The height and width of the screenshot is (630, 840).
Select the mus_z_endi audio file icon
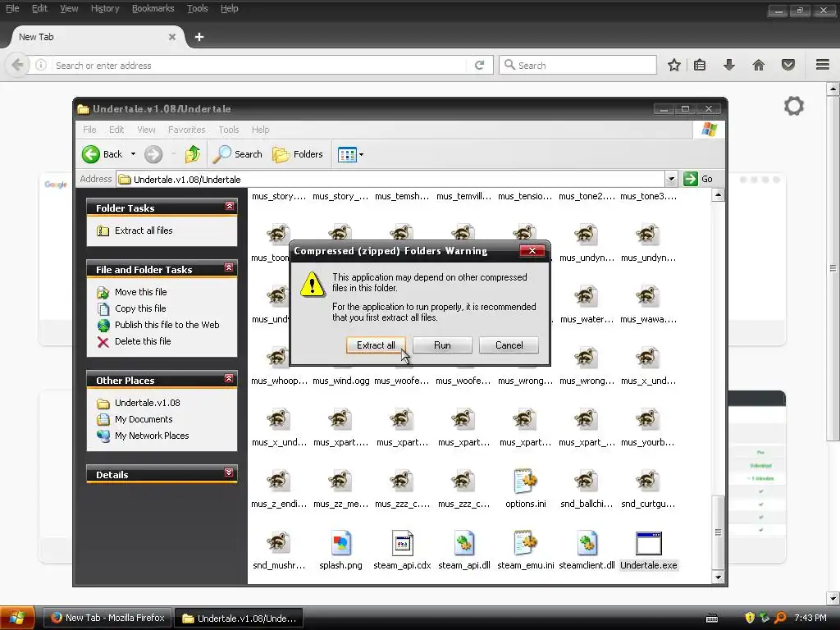coord(279,482)
